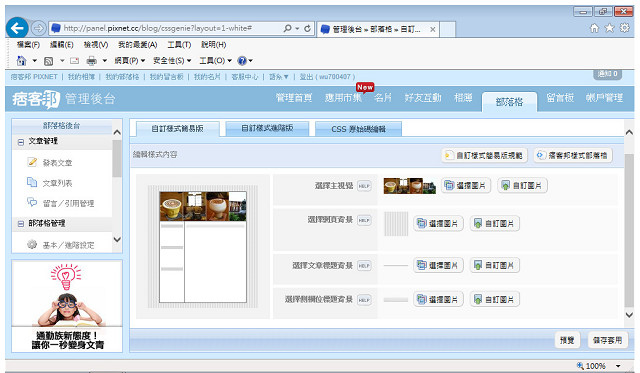The width and height of the screenshot is (640, 373).
Task: Open the 說明(H) menu
Action: pyautogui.click(x=213, y=44)
